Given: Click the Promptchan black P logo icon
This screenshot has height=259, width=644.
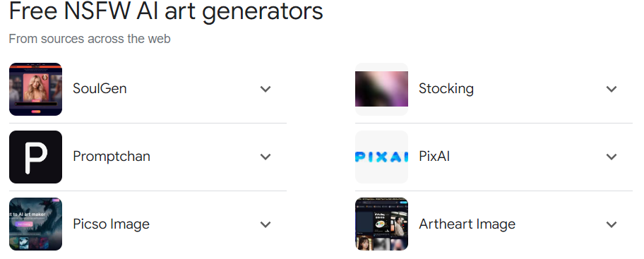Looking at the screenshot, I should click(x=36, y=157).
